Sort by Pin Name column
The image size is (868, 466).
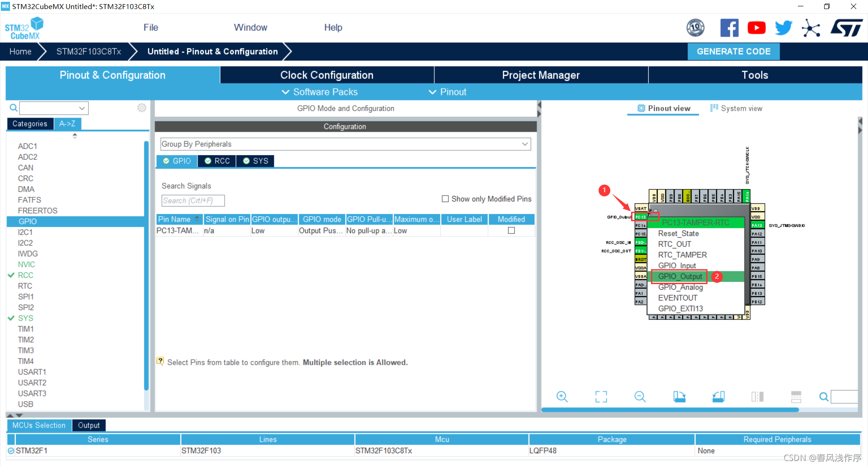coord(179,219)
